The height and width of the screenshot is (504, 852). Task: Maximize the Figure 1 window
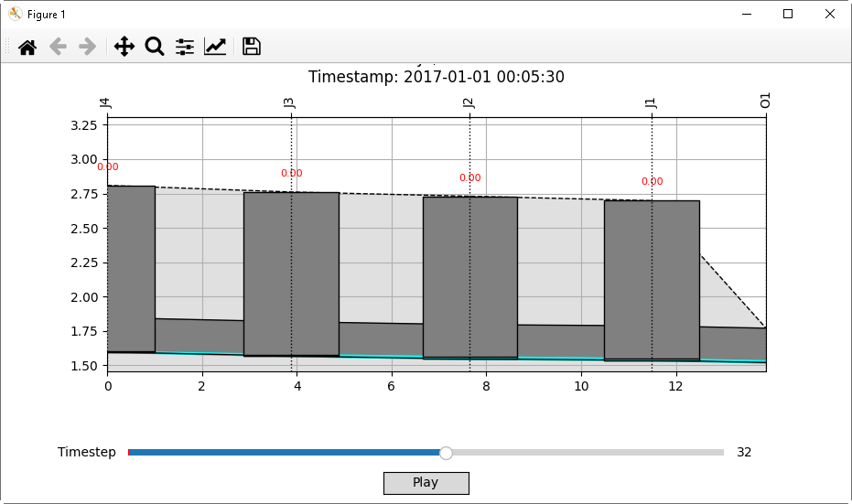coord(787,14)
